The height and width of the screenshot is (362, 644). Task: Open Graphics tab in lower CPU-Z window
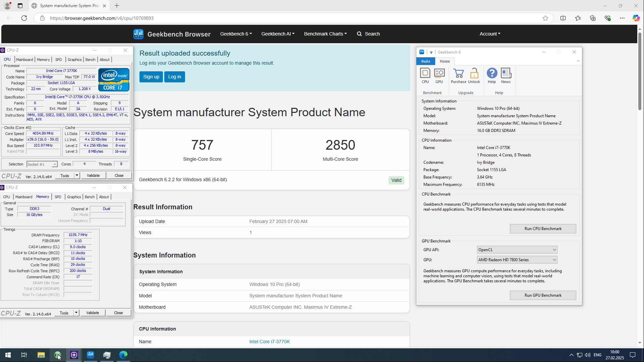point(74,197)
